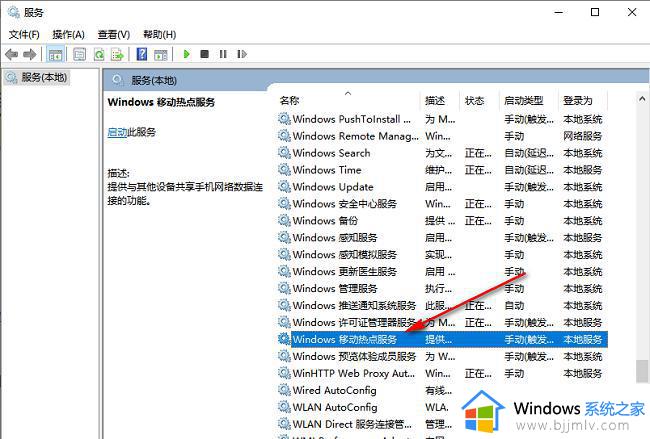Click 自动(延迟 startup type of Windows Search
This screenshot has width=650, height=439.
pyautogui.click(x=529, y=153)
